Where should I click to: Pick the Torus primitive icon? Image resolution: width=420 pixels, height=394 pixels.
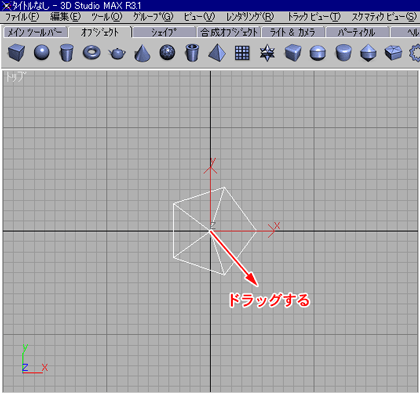92,53
